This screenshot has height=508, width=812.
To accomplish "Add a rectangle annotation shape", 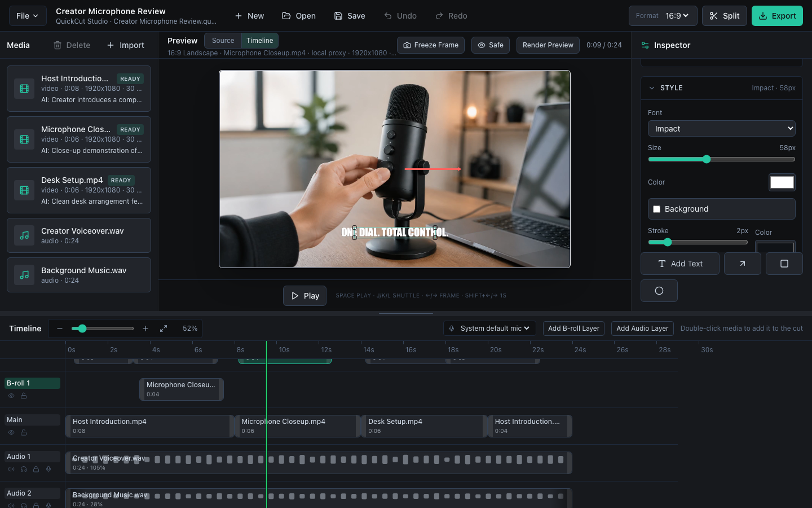I will (x=784, y=264).
